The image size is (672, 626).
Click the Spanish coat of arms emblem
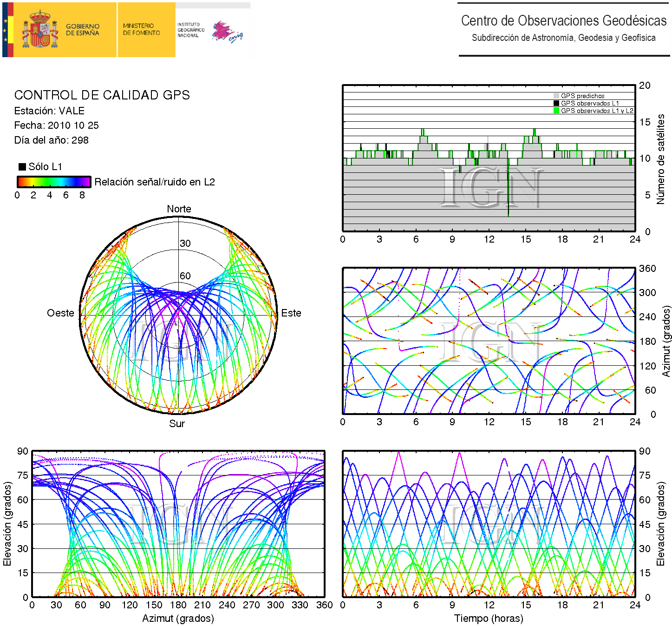point(40,30)
